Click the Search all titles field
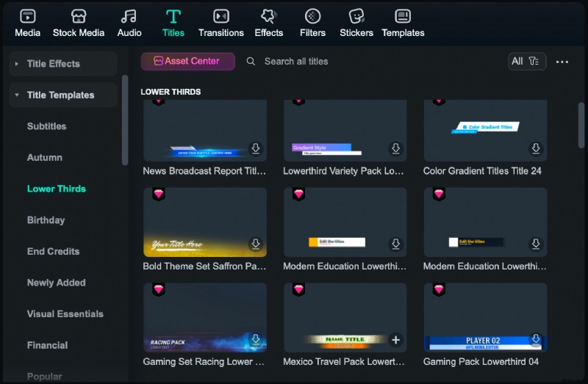 (296, 62)
